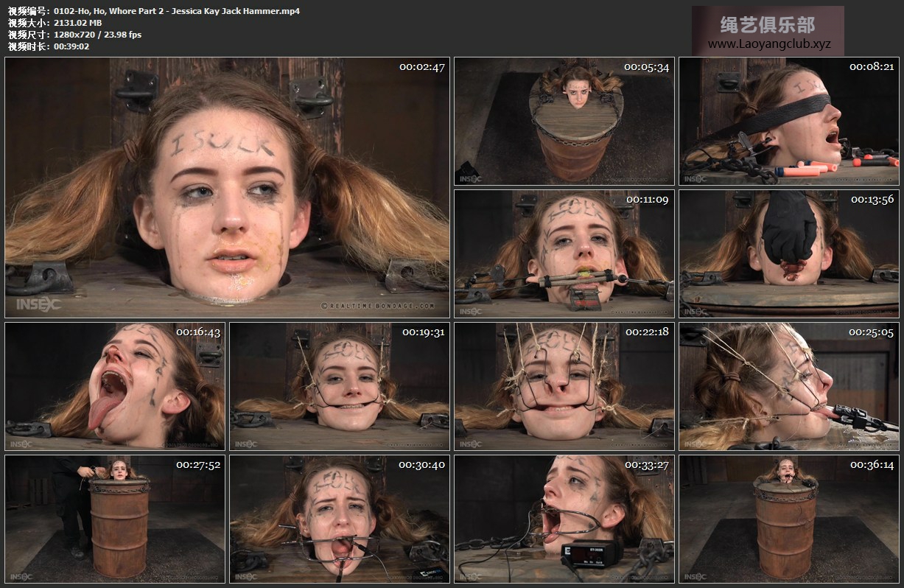Open the thumbnail at 00:19:31
Screen dimensions: 904x588
tap(339, 385)
